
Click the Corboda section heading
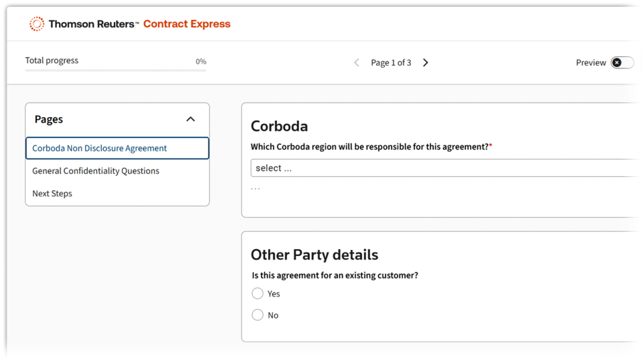(279, 126)
